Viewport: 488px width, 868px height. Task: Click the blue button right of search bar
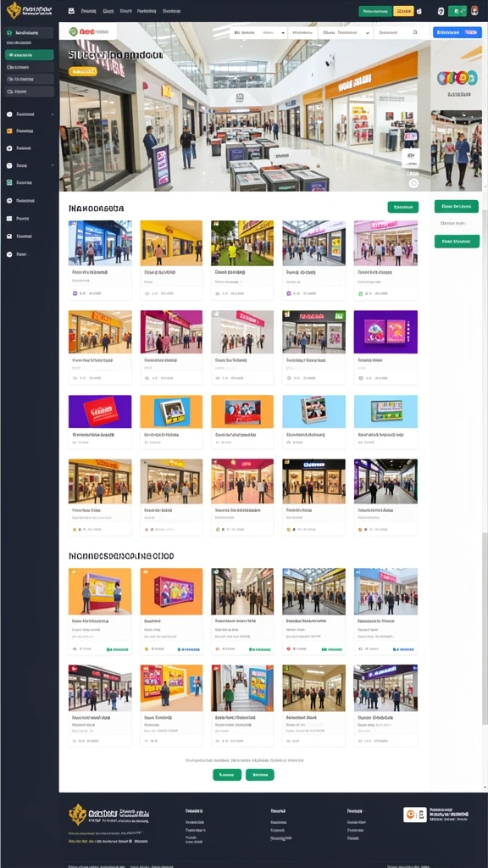[457, 33]
